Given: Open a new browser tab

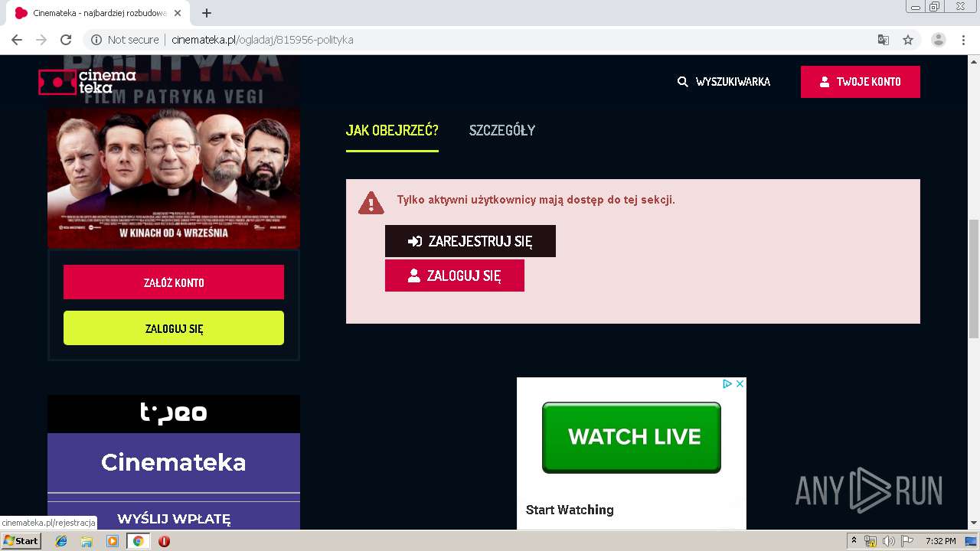Looking at the screenshot, I should pos(207,13).
